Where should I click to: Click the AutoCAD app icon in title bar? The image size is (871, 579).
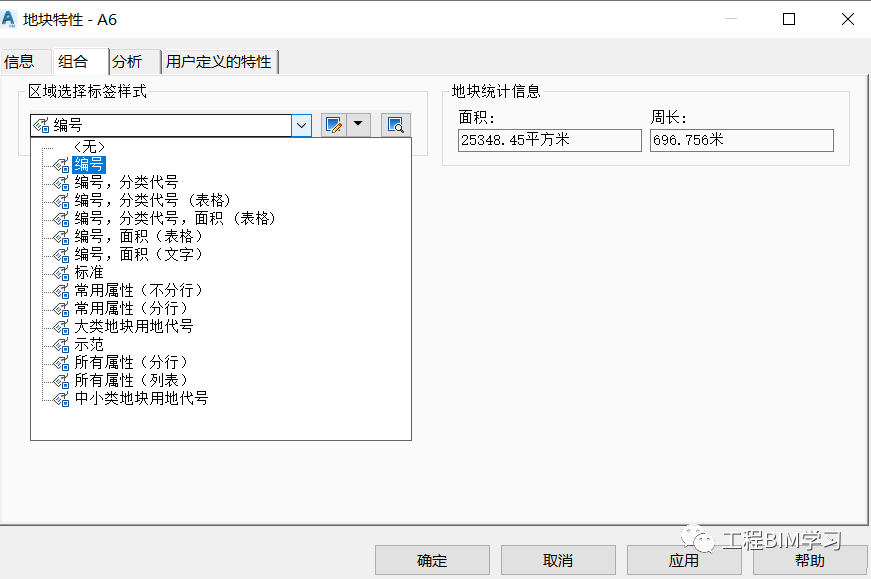[x=8, y=19]
